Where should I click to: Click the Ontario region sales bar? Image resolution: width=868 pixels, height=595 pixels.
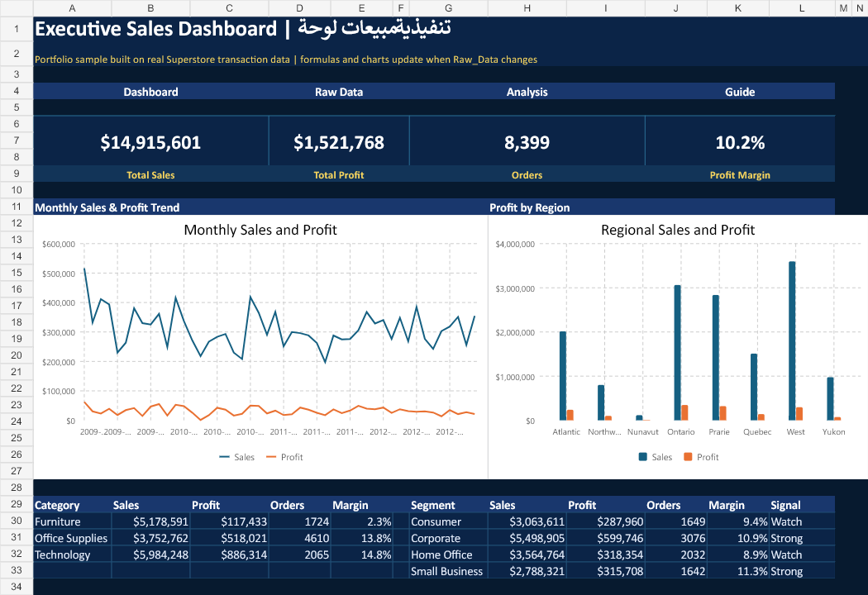tap(678, 353)
